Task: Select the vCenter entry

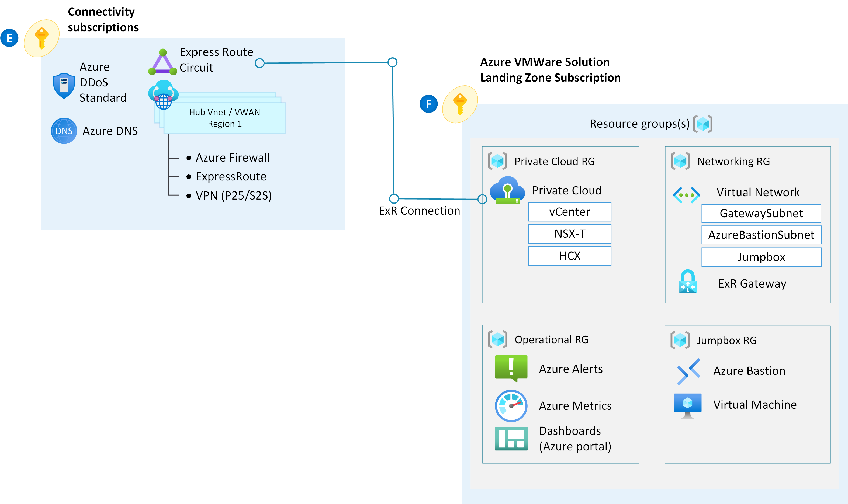Action: coord(569,211)
